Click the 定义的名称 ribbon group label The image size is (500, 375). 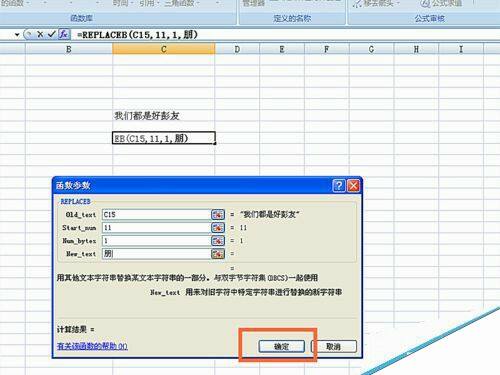point(292,18)
